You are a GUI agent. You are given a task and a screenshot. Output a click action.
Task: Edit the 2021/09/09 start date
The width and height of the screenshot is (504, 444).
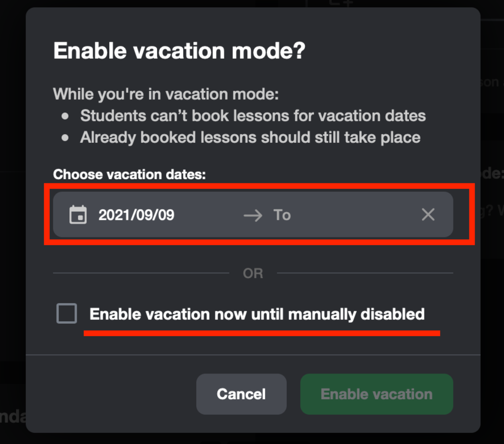click(136, 215)
